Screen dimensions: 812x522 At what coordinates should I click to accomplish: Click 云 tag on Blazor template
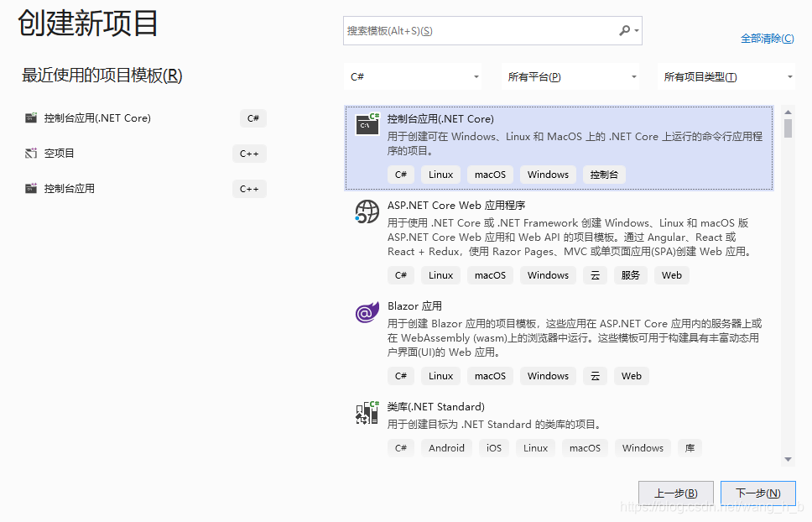(x=595, y=375)
